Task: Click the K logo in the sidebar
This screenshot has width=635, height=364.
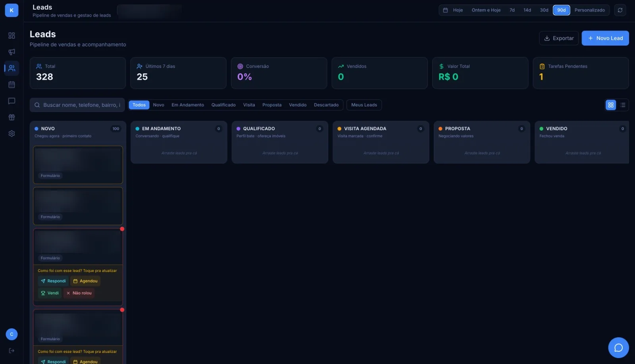Action: (x=12, y=10)
